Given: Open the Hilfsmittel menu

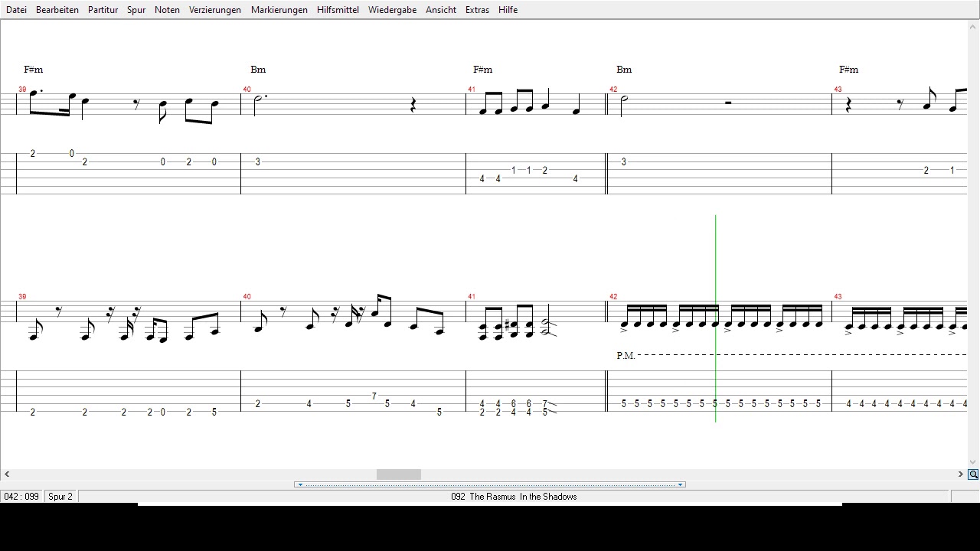Looking at the screenshot, I should (x=338, y=10).
